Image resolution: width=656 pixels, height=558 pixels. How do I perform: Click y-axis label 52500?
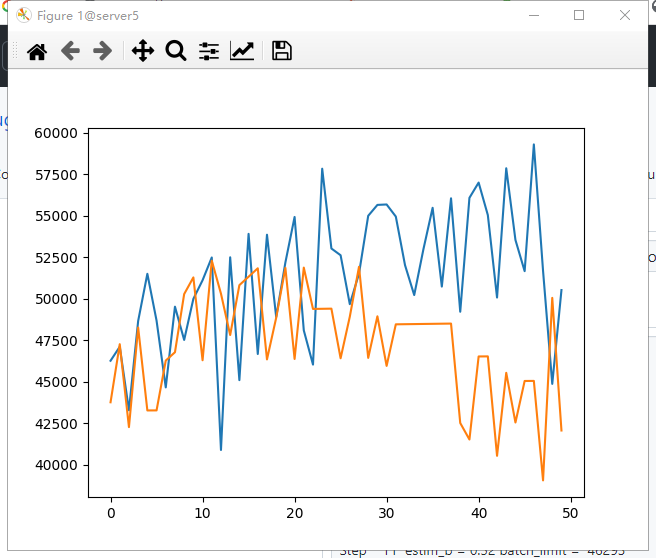coord(56,258)
